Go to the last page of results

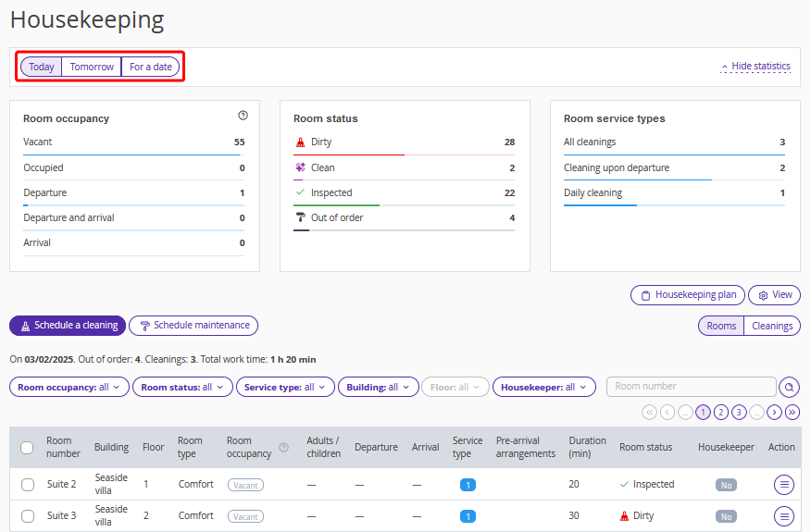[x=792, y=413]
